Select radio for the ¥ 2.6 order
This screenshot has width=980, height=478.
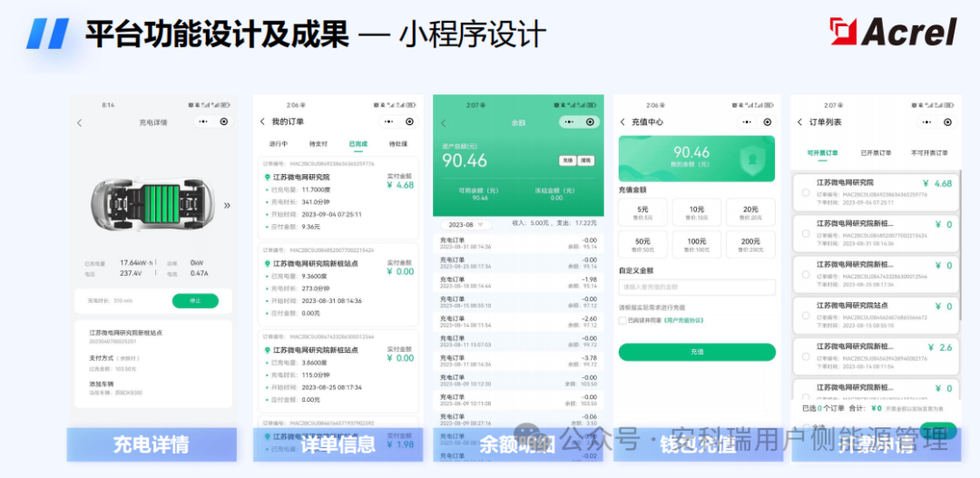click(806, 356)
